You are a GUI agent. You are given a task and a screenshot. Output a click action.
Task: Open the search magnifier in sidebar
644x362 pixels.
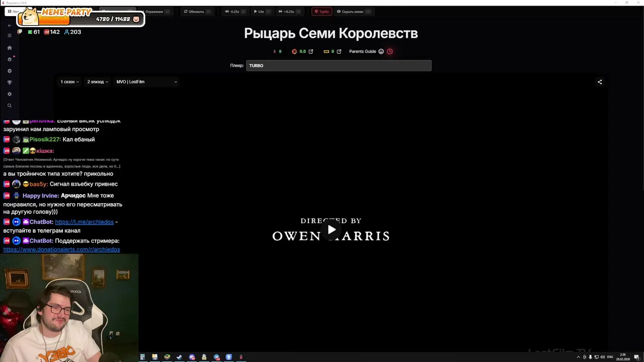point(9,106)
